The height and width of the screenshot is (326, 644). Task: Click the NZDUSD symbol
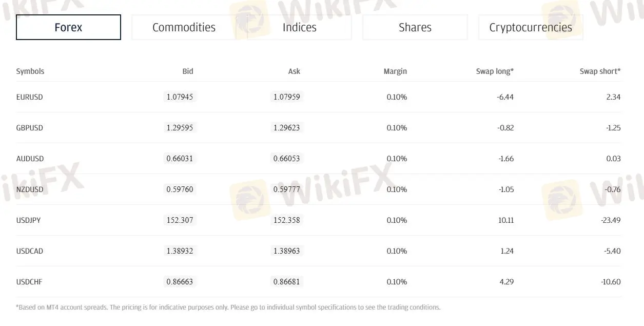click(30, 189)
